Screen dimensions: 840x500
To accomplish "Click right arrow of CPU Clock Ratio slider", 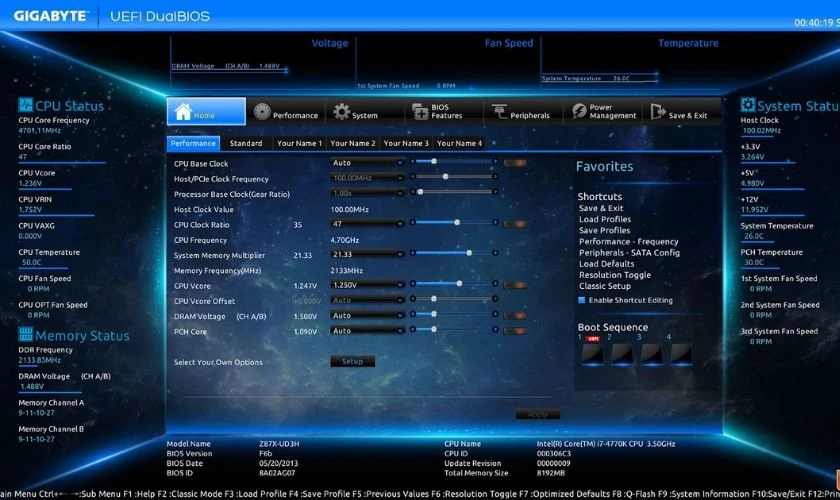I will pyautogui.click(x=495, y=222).
